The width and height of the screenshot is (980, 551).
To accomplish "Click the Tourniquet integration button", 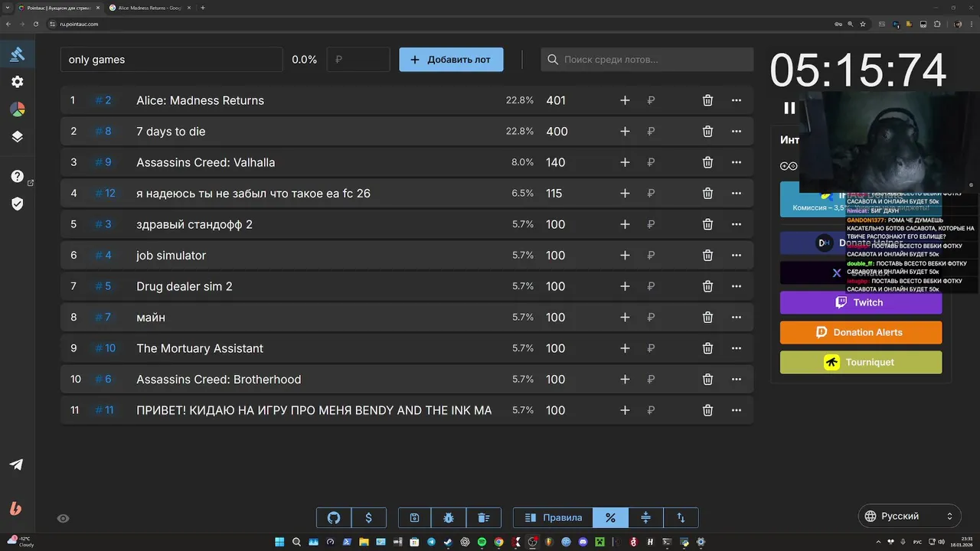I will click(861, 362).
